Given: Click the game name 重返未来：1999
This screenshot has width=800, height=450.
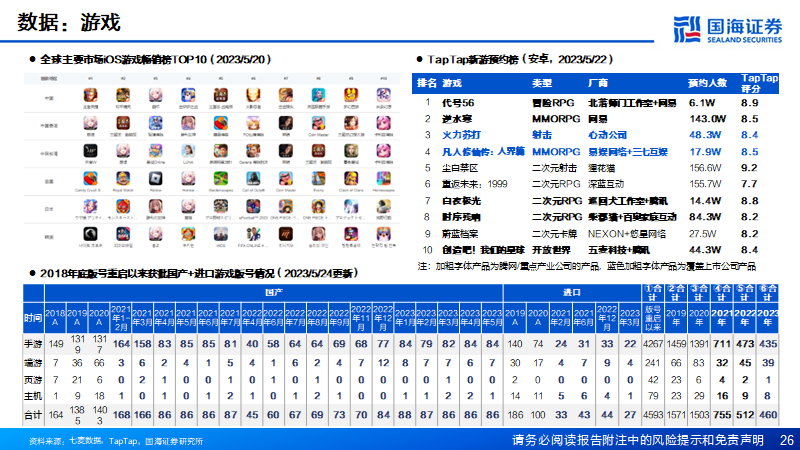Looking at the screenshot, I should coord(474,184).
